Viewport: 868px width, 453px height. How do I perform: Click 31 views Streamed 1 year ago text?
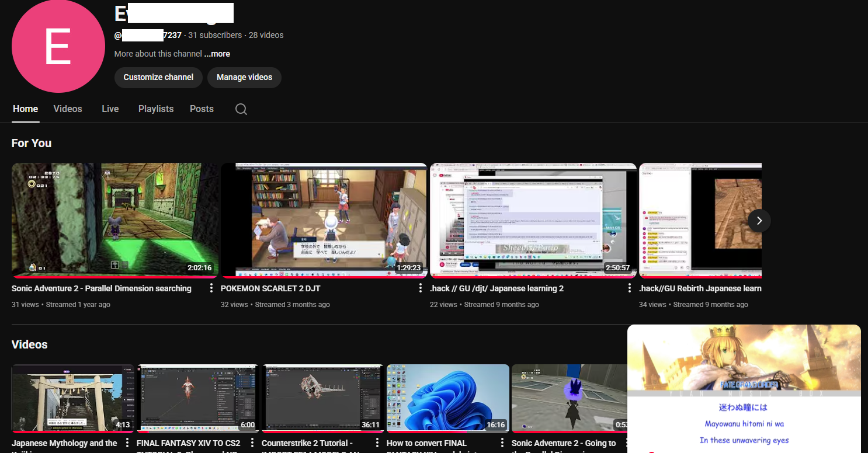(x=61, y=305)
